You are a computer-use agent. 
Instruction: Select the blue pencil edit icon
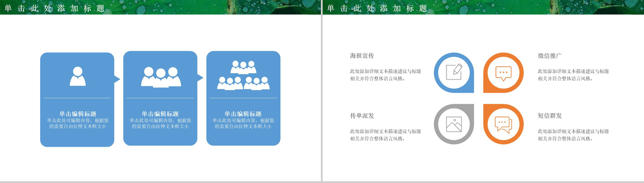454,72
